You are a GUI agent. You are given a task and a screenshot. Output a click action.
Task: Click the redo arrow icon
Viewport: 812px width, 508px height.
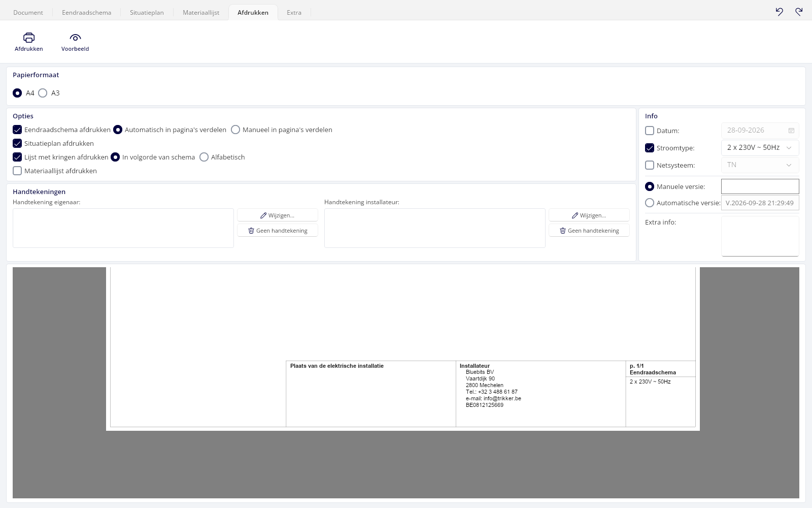[x=799, y=12]
